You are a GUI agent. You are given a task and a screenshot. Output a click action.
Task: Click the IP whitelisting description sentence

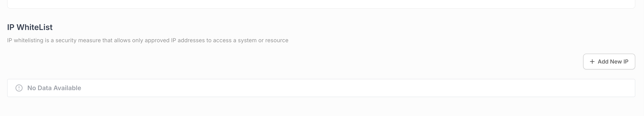tap(148, 40)
